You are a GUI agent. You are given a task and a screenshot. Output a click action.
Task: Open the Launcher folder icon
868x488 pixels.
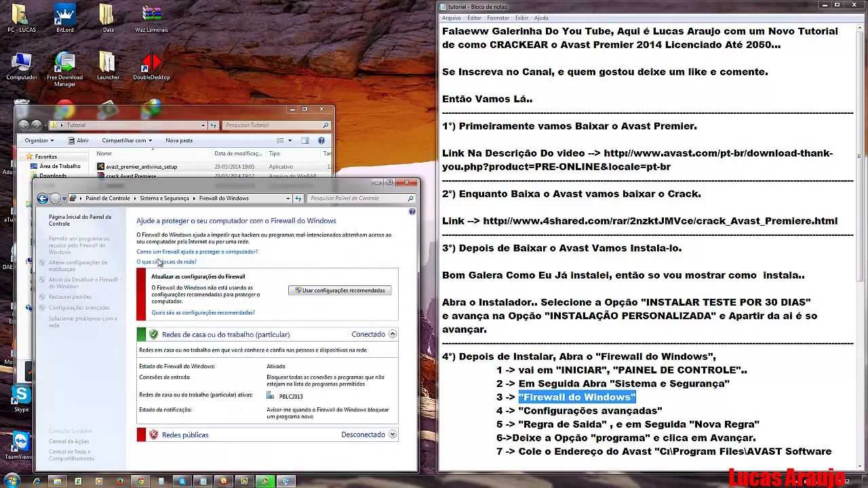[x=108, y=66]
